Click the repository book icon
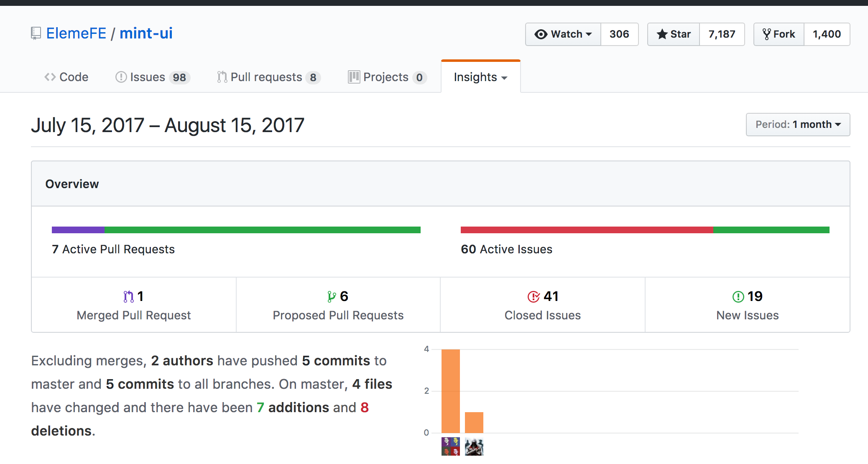This screenshot has height=464, width=868. click(x=36, y=33)
